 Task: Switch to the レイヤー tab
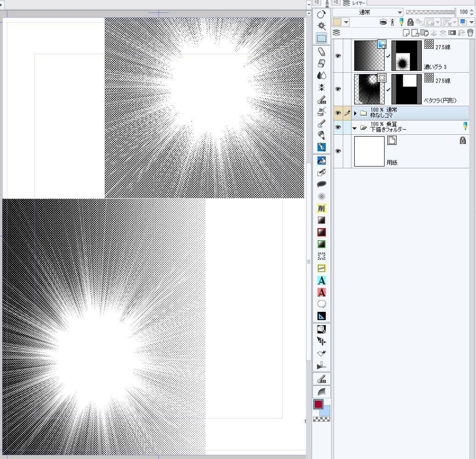click(354, 3)
